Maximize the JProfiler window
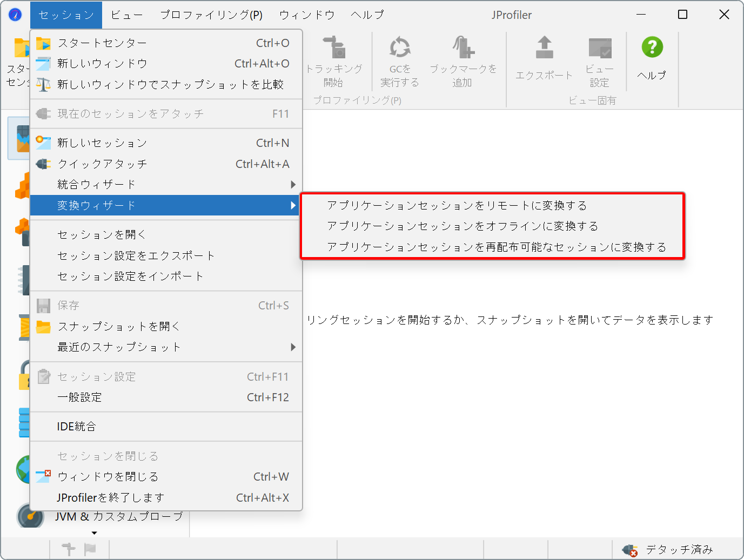The width and height of the screenshot is (744, 560). (x=682, y=15)
